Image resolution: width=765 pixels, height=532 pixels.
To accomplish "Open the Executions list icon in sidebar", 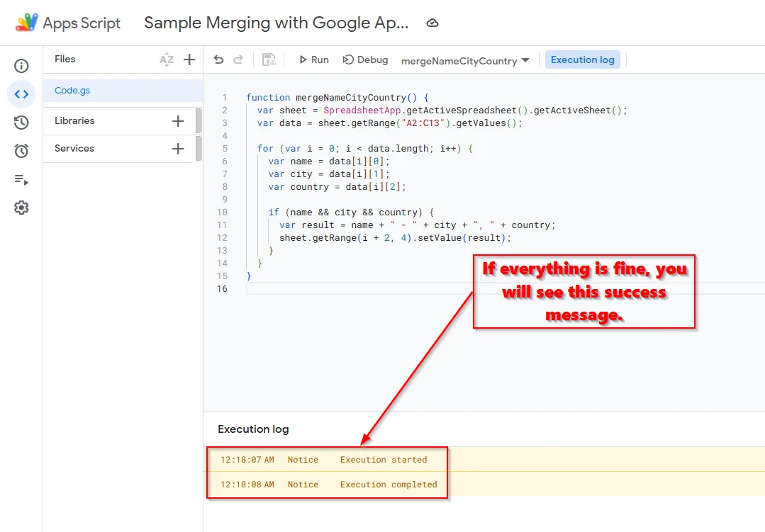I will tap(21, 179).
